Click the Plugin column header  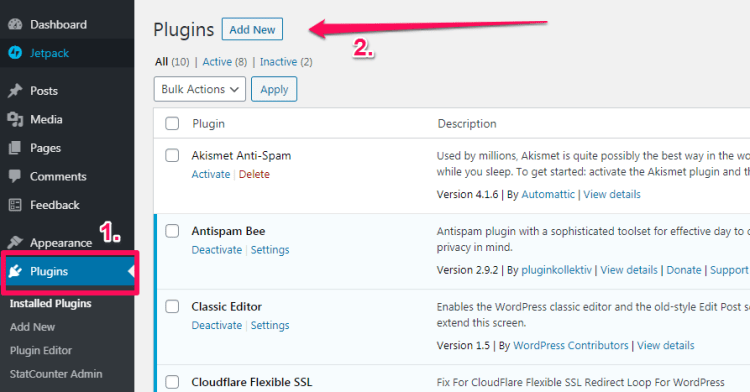(x=208, y=123)
